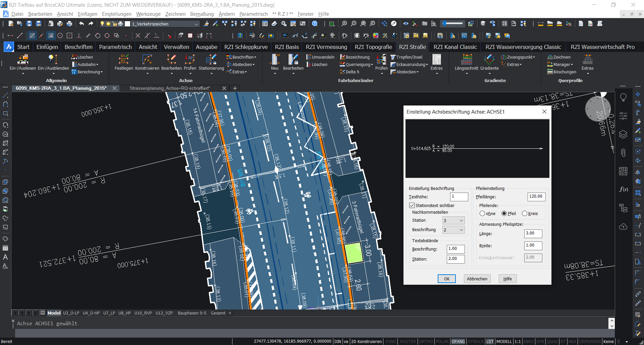Add a new layout with plus button
The image size is (644, 345).
[x=230, y=313]
